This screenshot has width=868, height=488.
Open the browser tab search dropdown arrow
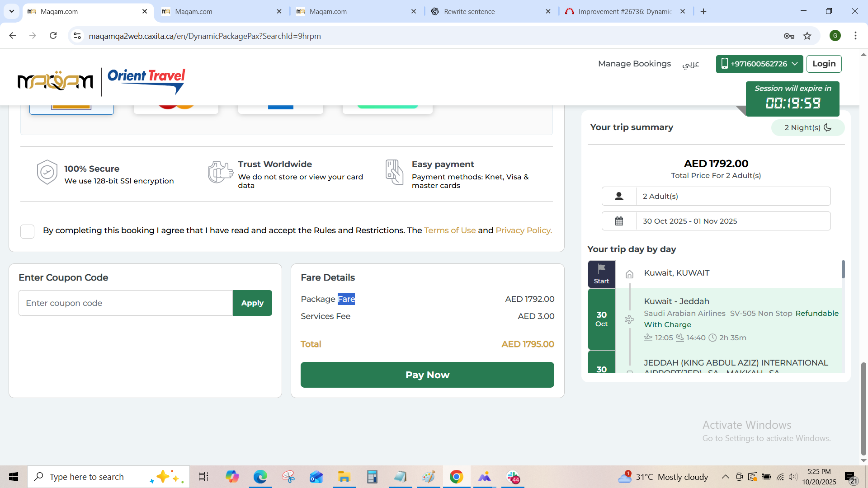[x=11, y=11]
